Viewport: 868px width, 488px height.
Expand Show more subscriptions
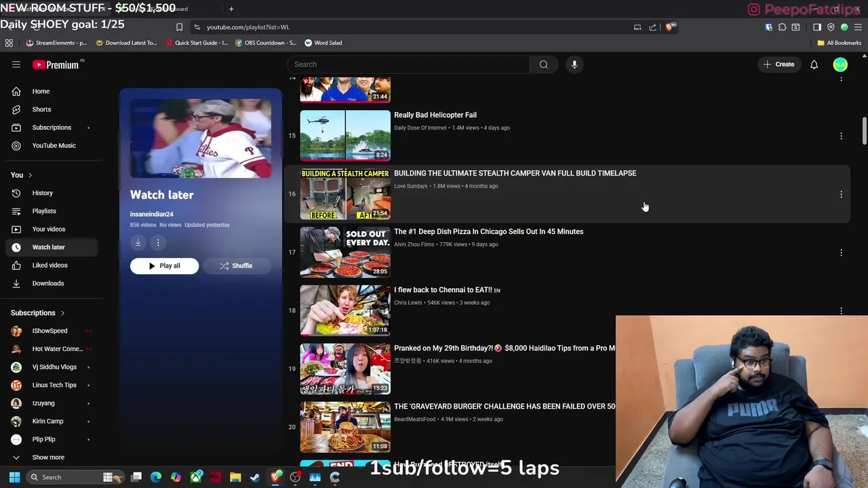click(x=49, y=457)
